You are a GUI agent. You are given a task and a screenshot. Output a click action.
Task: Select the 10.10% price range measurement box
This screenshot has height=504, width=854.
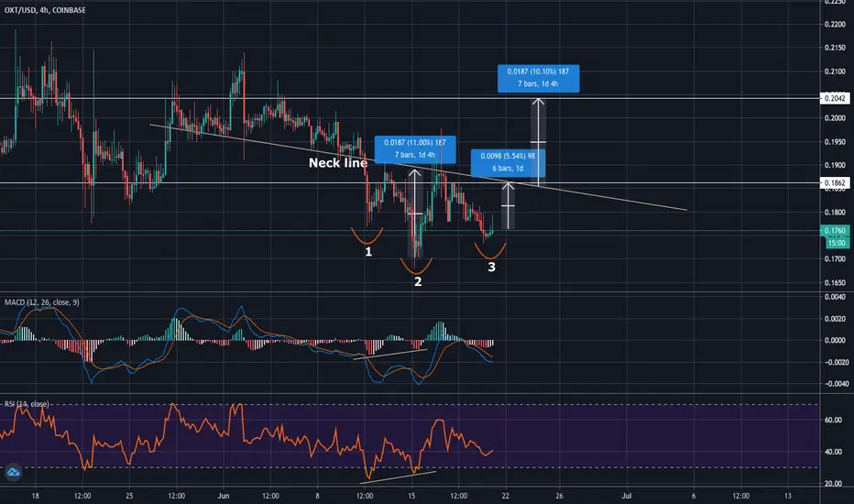tap(538, 78)
